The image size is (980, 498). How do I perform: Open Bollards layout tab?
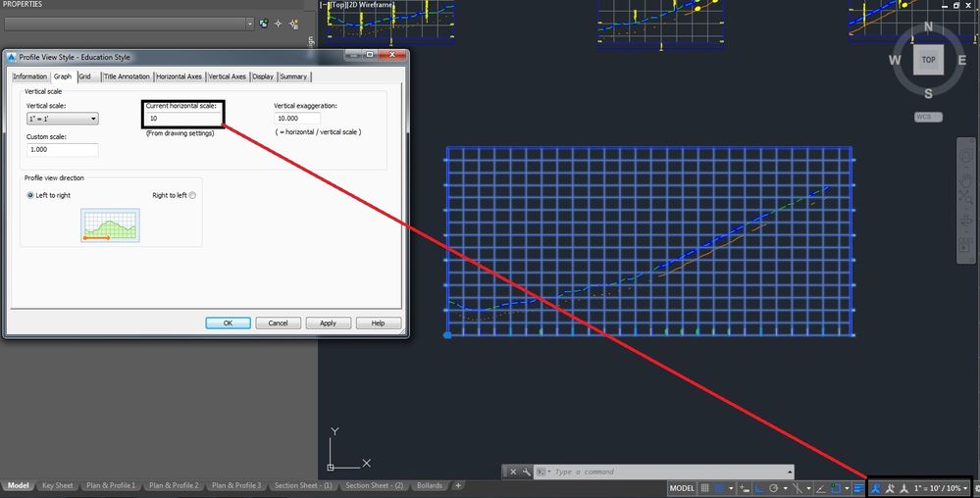(430, 485)
